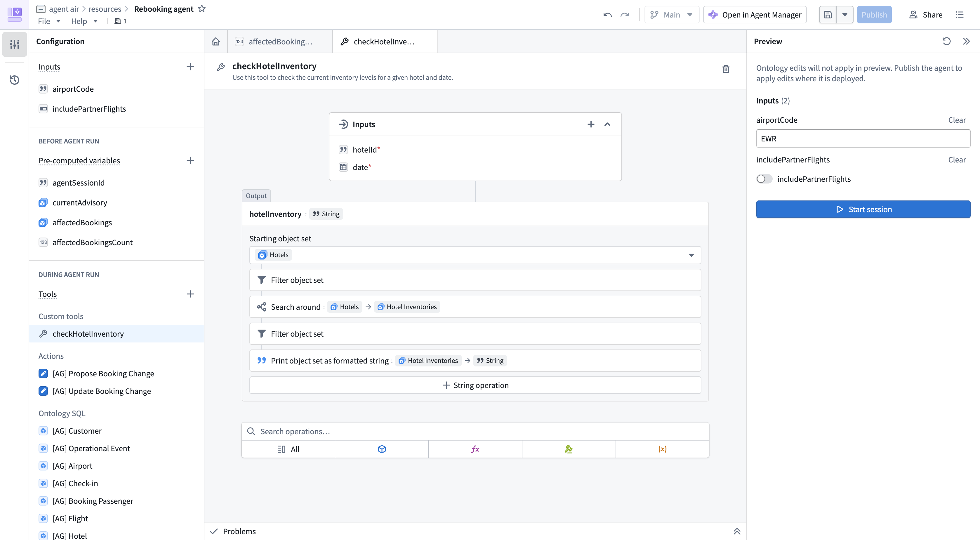Screen dimensions: 980x540
Task: Click the Share button
Action: tap(926, 15)
